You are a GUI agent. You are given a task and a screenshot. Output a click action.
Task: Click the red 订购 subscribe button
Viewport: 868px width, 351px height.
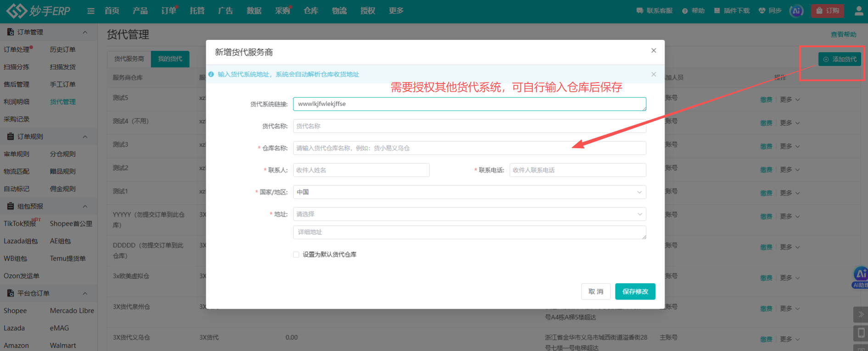click(828, 11)
